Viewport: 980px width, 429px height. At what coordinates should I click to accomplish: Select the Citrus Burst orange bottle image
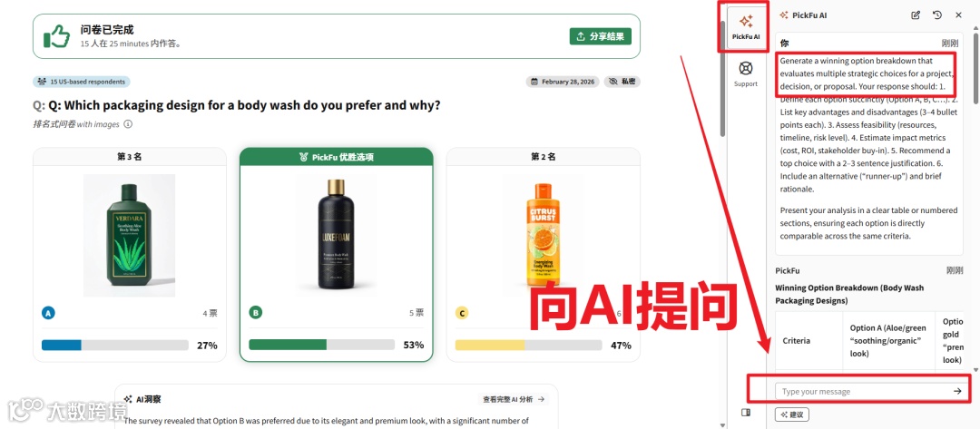coord(543,235)
